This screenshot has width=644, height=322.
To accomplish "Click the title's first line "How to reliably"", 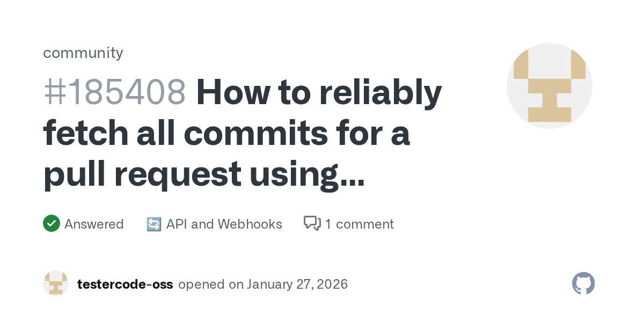I will tap(319, 92).
